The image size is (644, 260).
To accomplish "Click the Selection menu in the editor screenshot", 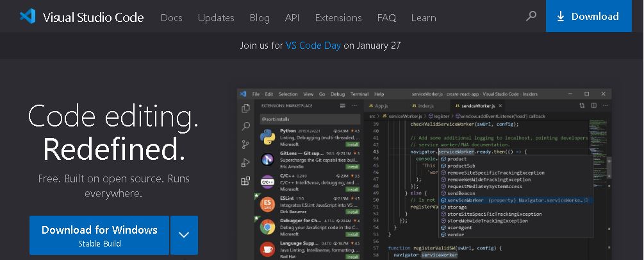I will coord(288,94).
